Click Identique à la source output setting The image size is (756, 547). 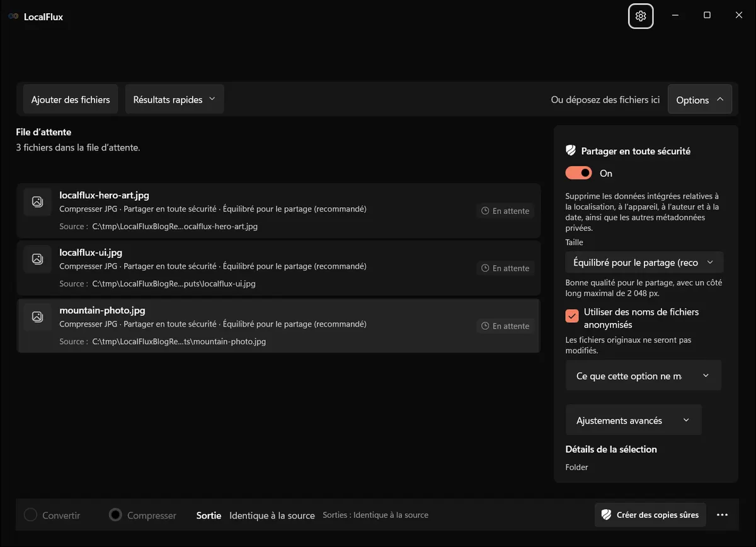click(x=272, y=516)
